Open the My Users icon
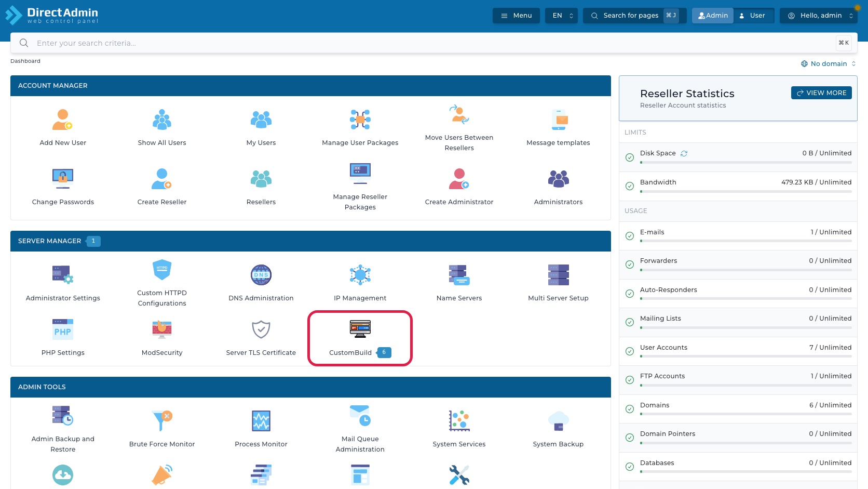Image resolution: width=868 pixels, height=489 pixels. point(261,120)
